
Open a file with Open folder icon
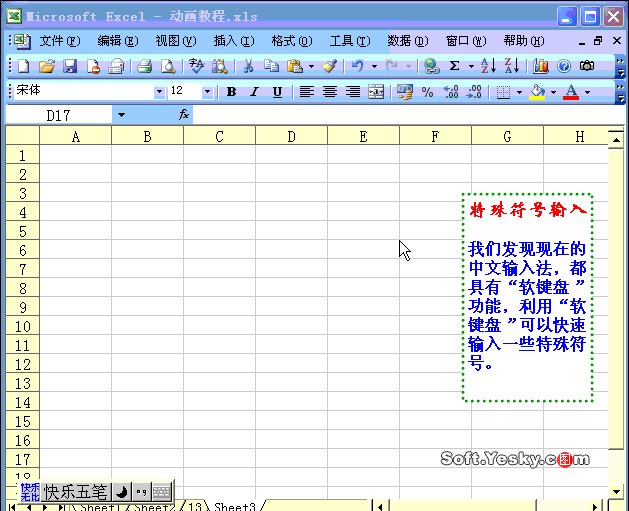tap(47, 66)
